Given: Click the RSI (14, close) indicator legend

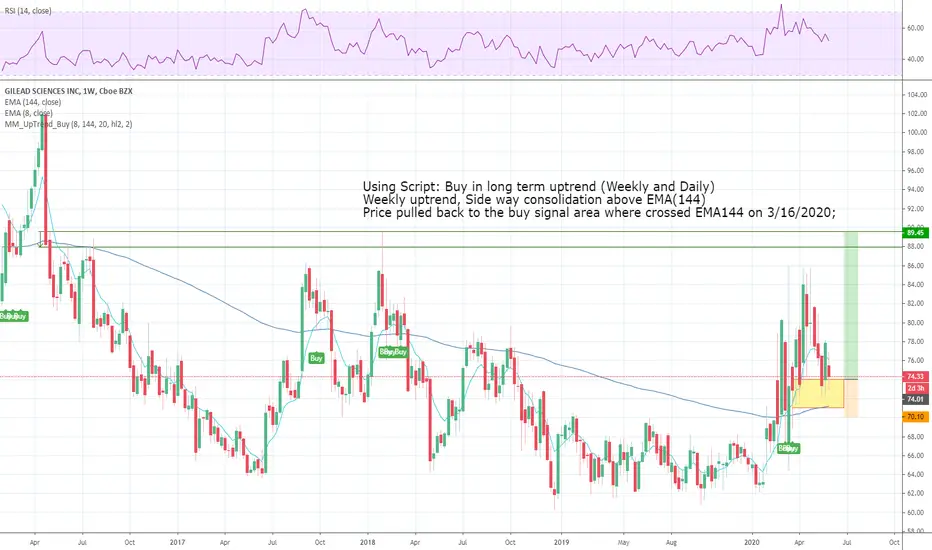Looking at the screenshot, I should tap(28, 11).
